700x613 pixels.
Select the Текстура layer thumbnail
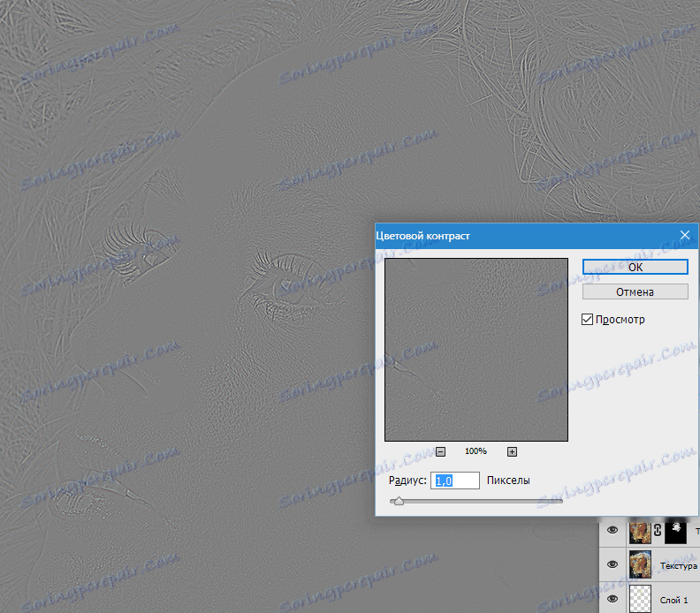coord(640,564)
